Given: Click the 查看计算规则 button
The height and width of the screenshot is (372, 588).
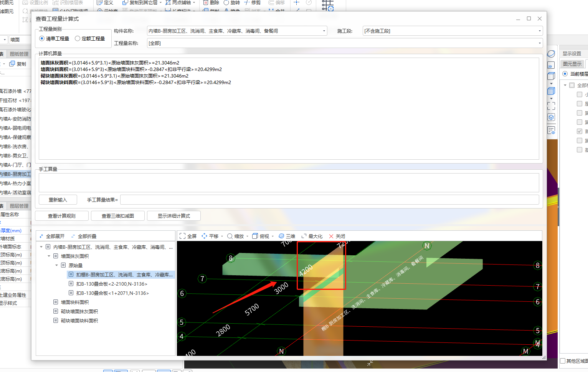Looking at the screenshot, I should click(x=62, y=216).
